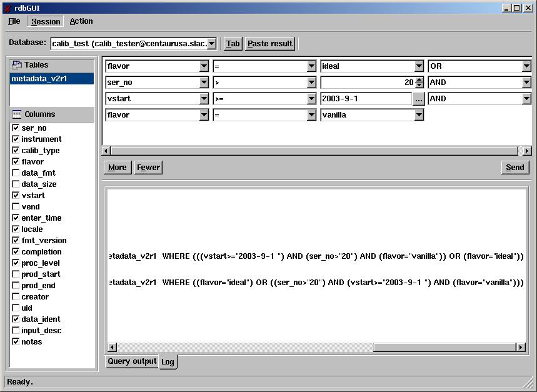Click the Tables panel header icon
The width and height of the screenshot is (537, 392).
pos(17,65)
